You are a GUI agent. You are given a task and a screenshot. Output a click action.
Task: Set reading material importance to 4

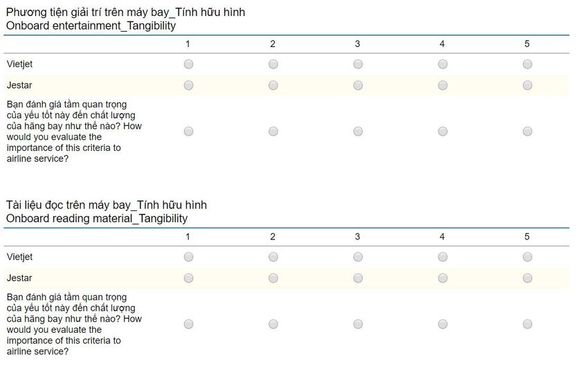click(443, 324)
